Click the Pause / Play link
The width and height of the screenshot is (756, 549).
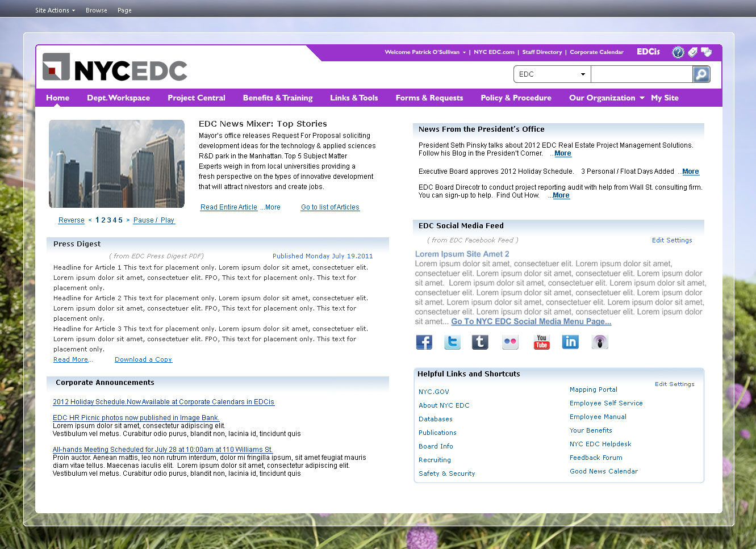click(x=154, y=220)
